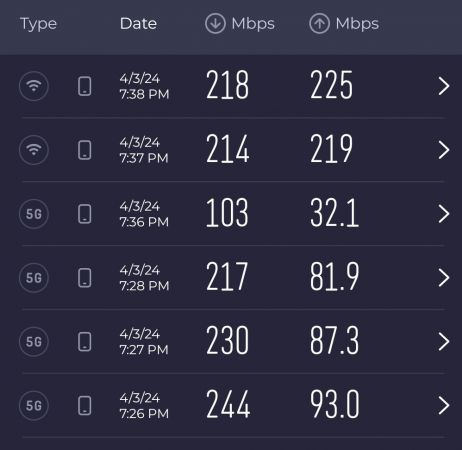This screenshot has width=462, height=450.
Task: Sort results by the Date column header
Action: pyautogui.click(x=138, y=24)
